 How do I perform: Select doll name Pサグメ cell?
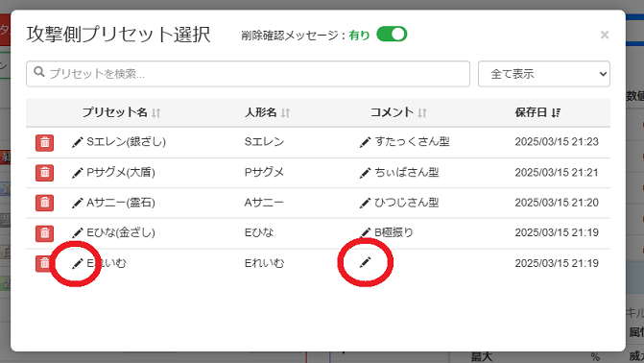coord(264,172)
